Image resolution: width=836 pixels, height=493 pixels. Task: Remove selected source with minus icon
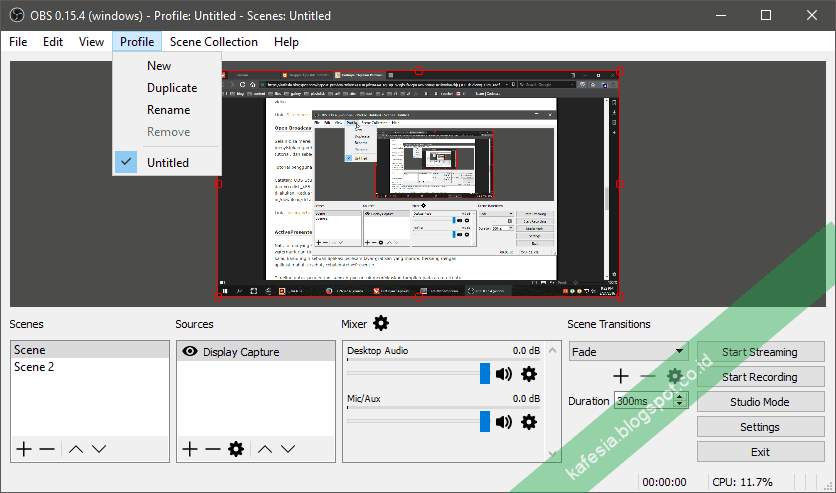pyautogui.click(x=213, y=449)
